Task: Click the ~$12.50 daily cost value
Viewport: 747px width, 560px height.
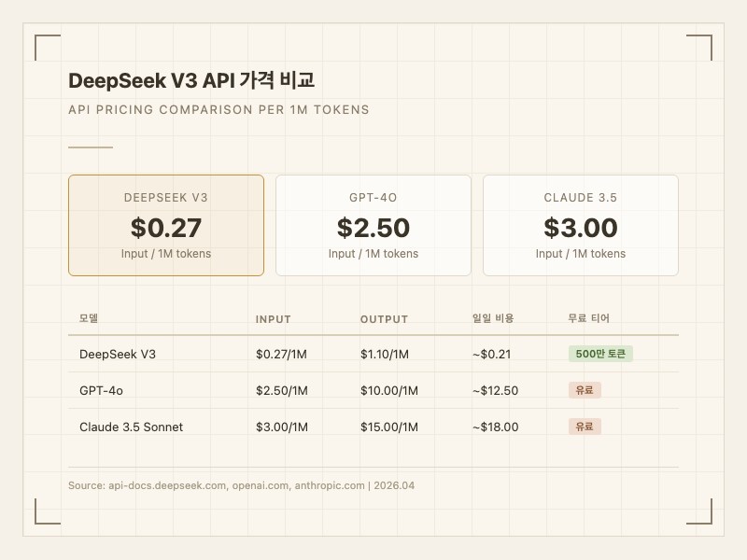Action: click(495, 390)
